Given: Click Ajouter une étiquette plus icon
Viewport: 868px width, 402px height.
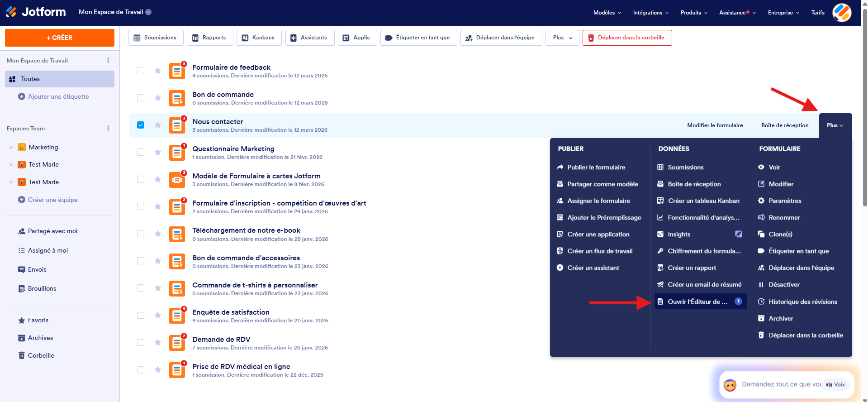Looking at the screenshot, I should 21,96.
